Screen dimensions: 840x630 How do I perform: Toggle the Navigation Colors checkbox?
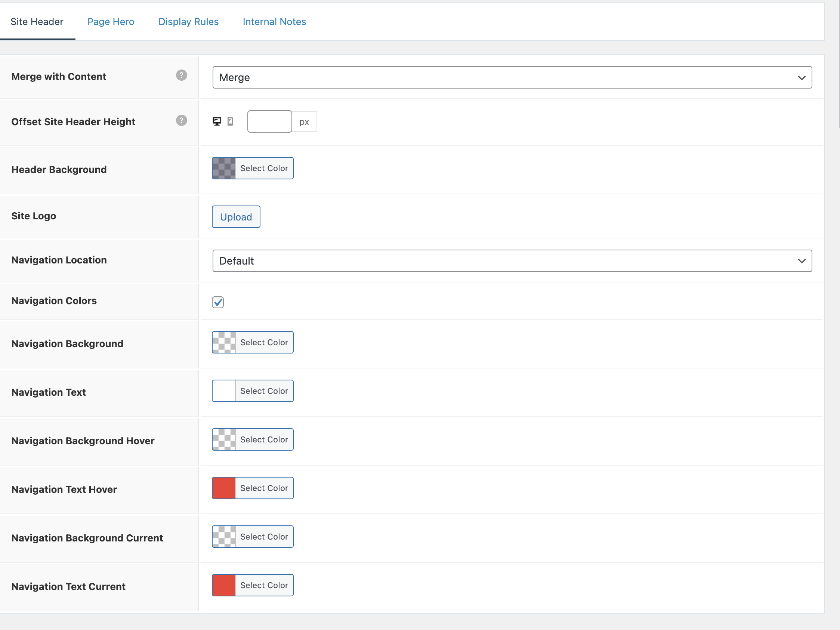coord(217,302)
